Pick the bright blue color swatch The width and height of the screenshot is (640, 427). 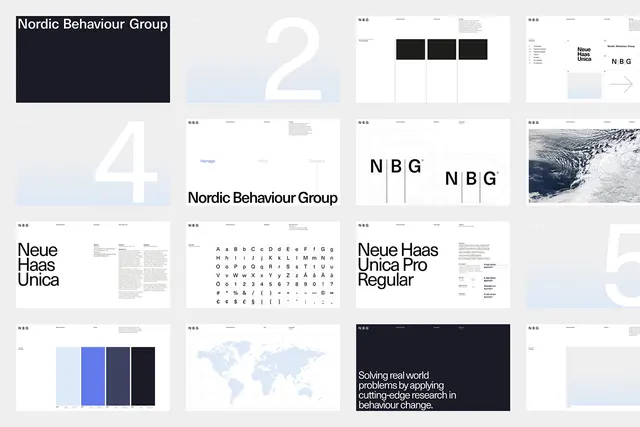93,376
